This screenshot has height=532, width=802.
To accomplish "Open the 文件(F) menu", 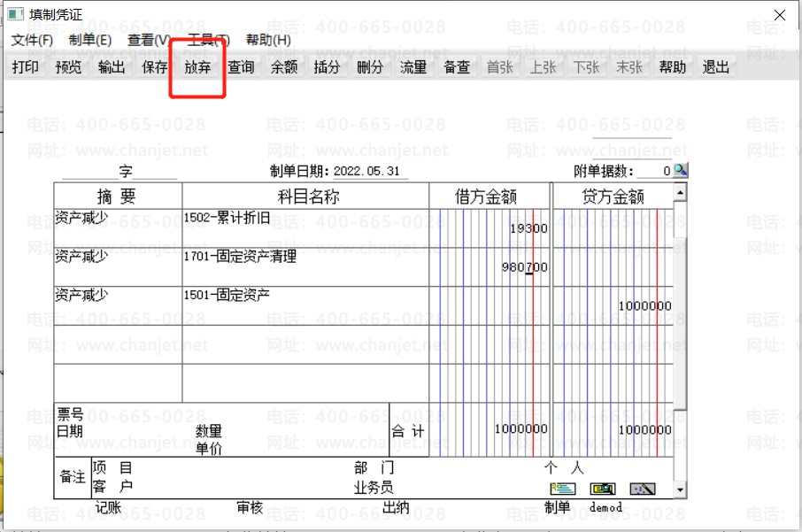I will [32, 40].
